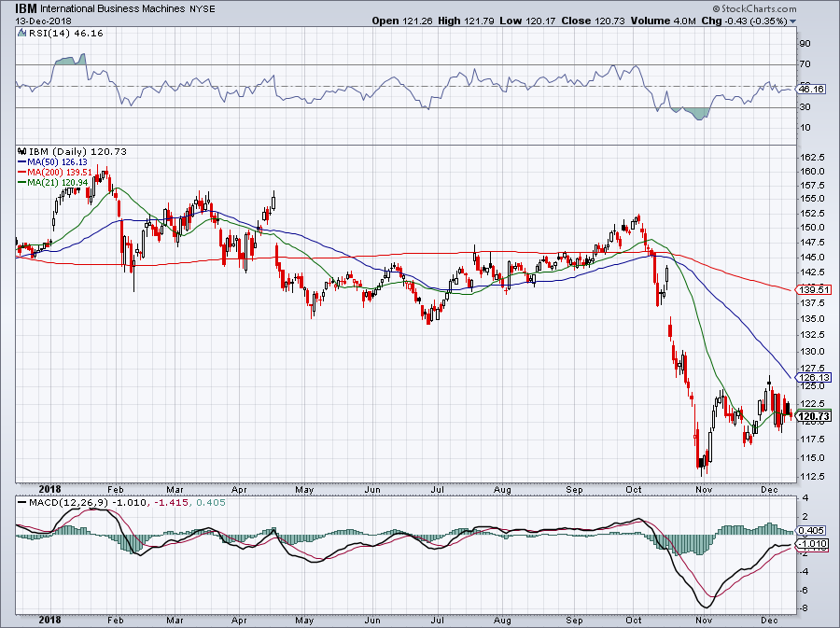Click the Low value 120.17
Screen dimensions: 840x628
[x=540, y=21]
